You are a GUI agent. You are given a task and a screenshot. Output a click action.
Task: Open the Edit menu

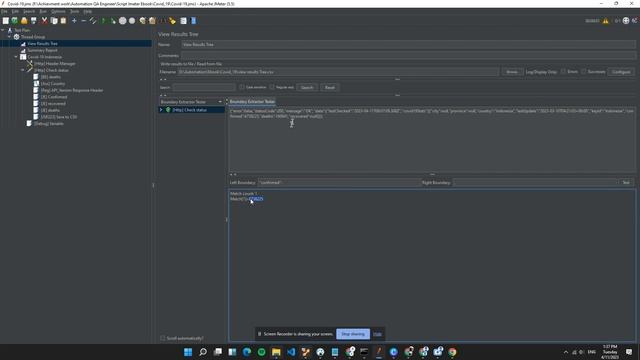[15, 11]
